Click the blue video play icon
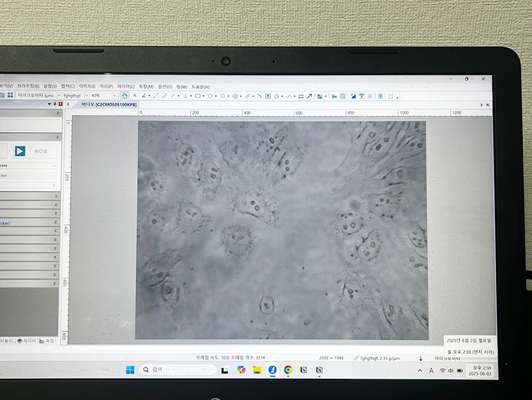The image size is (532, 400). pyautogui.click(x=20, y=151)
